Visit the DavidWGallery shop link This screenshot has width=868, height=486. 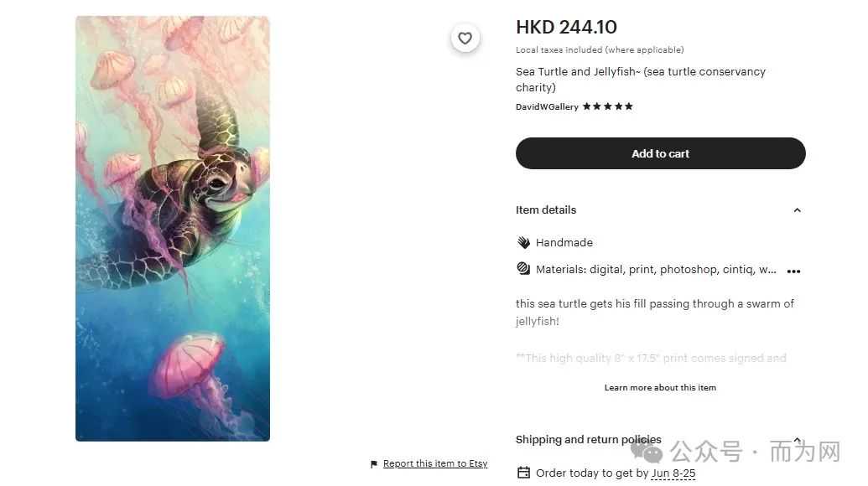tap(547, 106)
